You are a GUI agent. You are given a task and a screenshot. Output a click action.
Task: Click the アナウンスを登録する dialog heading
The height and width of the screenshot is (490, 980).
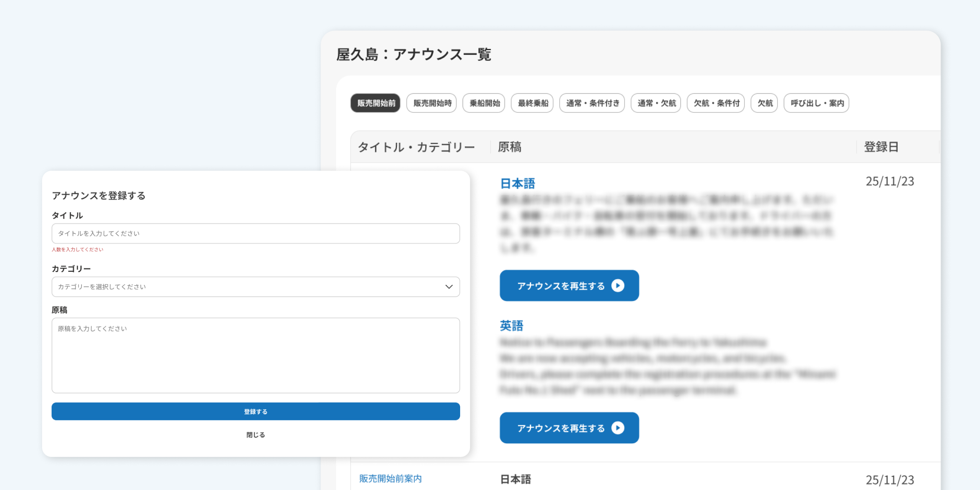coord(98,196)
